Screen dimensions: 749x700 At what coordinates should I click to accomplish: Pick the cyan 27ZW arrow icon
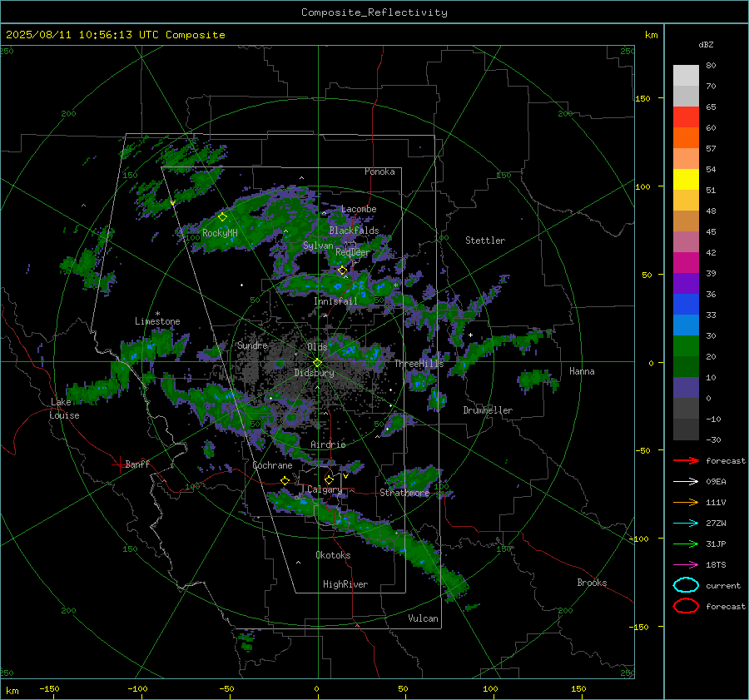click(x=686, y=524)
